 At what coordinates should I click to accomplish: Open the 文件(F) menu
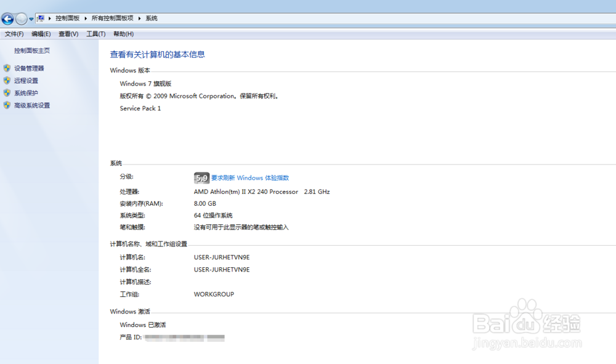14,34
